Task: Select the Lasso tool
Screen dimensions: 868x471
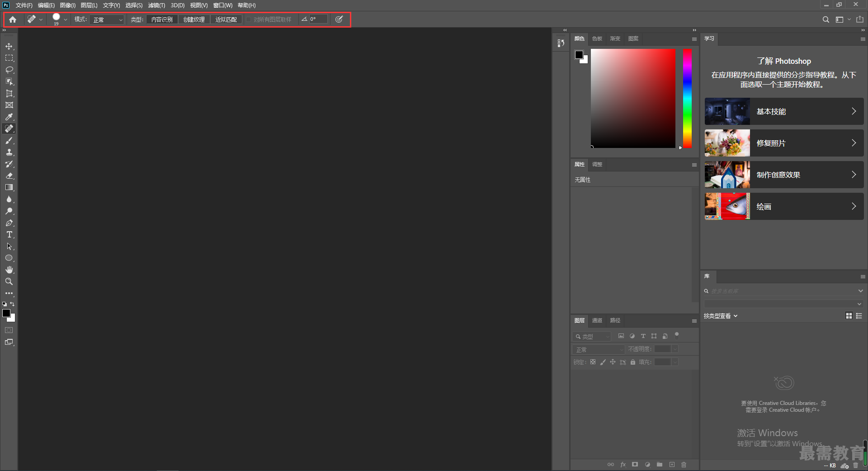Action: point(9,70)
